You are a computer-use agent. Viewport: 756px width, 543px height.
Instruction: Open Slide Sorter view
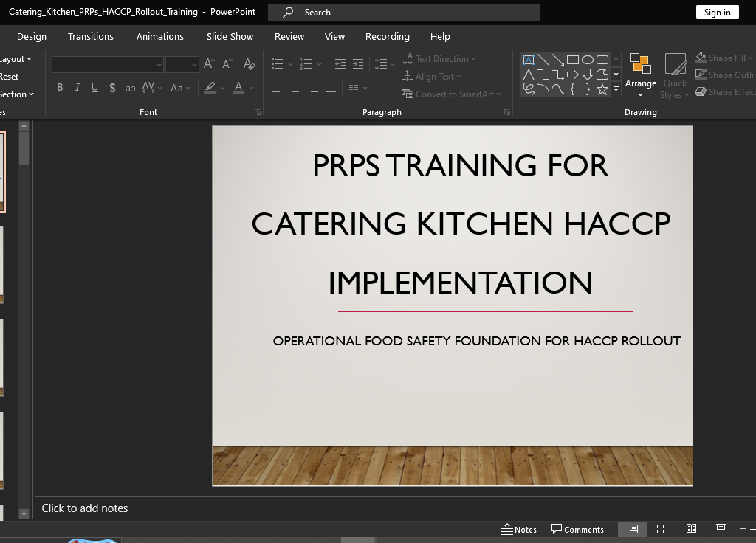(662, 529)
